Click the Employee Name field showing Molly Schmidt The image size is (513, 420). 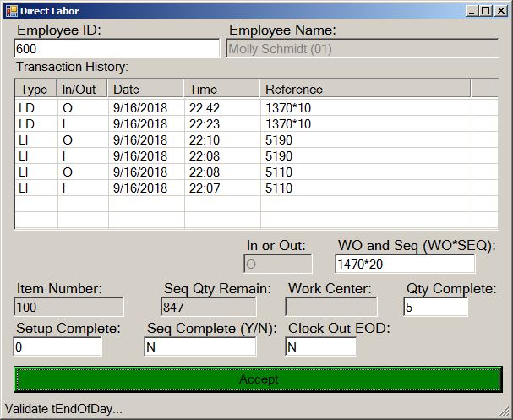click(363, 49)
